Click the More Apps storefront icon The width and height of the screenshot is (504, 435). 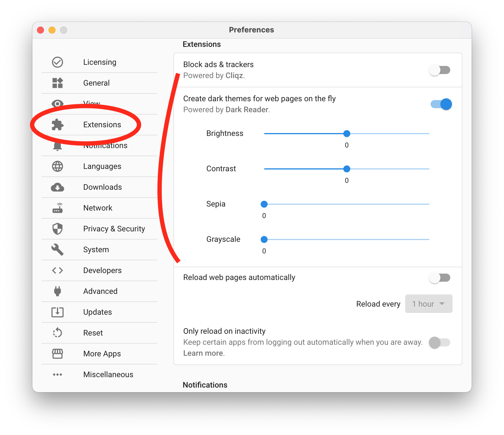pos(58,354)
